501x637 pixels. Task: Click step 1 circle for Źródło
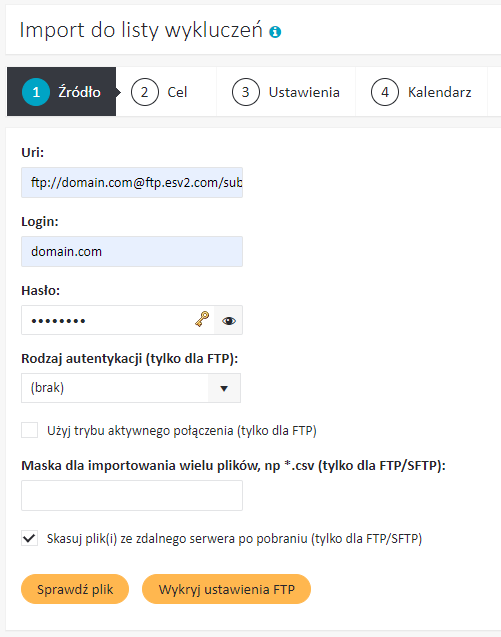[36, 92]
